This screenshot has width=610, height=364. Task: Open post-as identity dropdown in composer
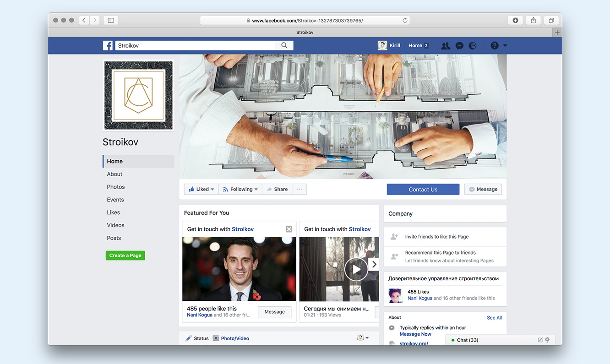coord(363,338)
